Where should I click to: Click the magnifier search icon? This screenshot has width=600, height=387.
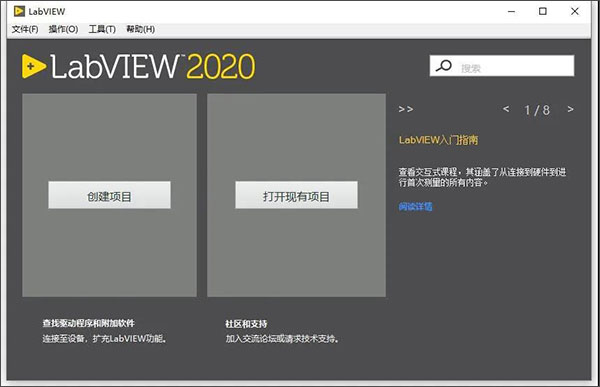444,66
